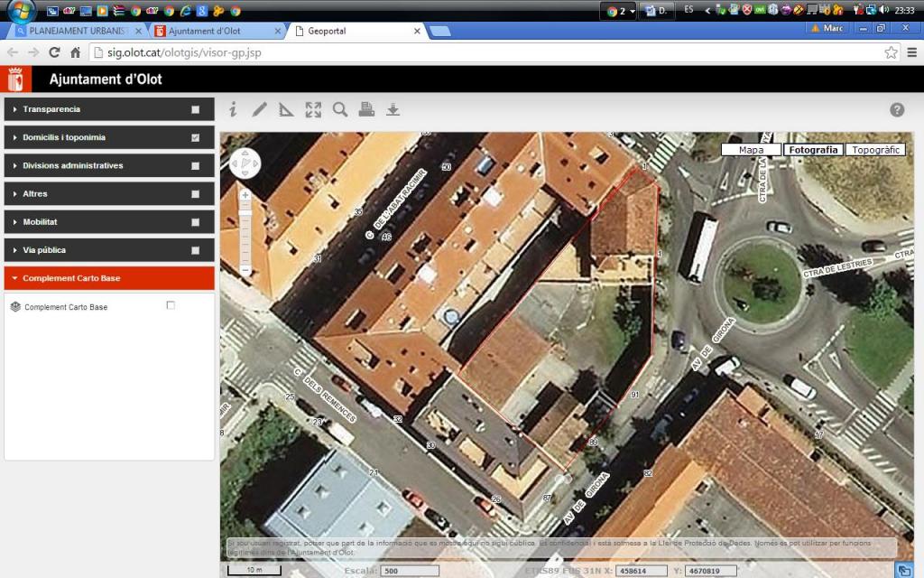Enable the Transparencia layer checkbox

pos(195,109)
